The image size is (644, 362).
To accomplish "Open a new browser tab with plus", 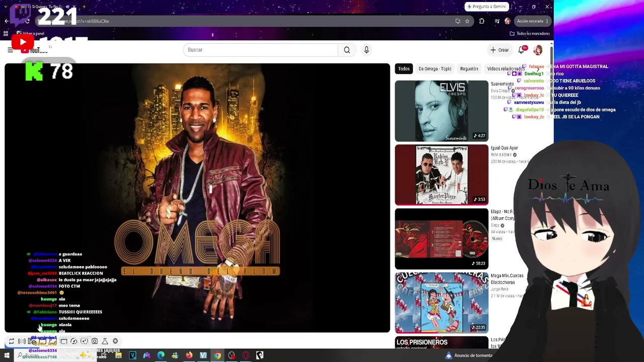I will pyautogui.click(x=84, y=7).
